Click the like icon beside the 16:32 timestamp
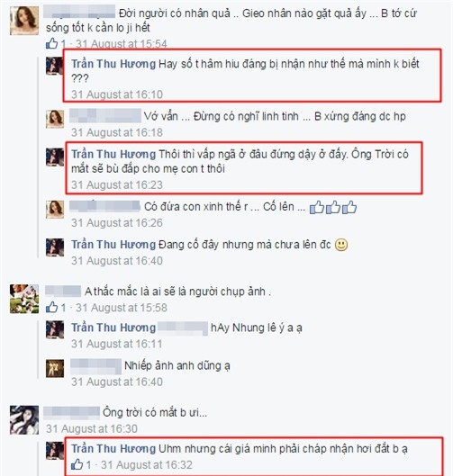The image size is (453, 476). pos(77,464)
